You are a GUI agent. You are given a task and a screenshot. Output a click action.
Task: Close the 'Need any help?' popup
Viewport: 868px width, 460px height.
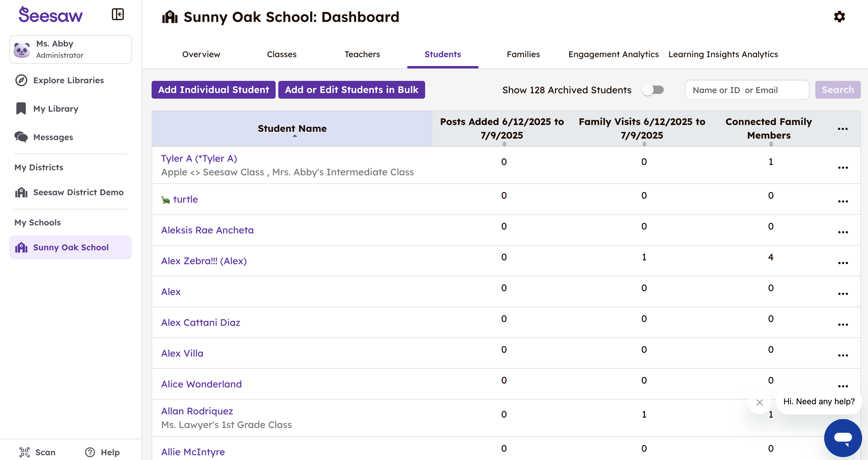point(759,402)
